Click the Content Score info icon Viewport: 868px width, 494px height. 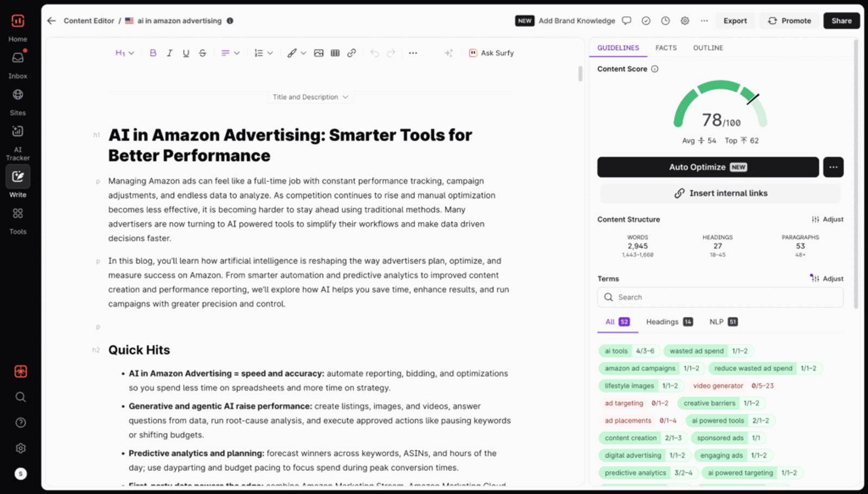coord(655,69)
